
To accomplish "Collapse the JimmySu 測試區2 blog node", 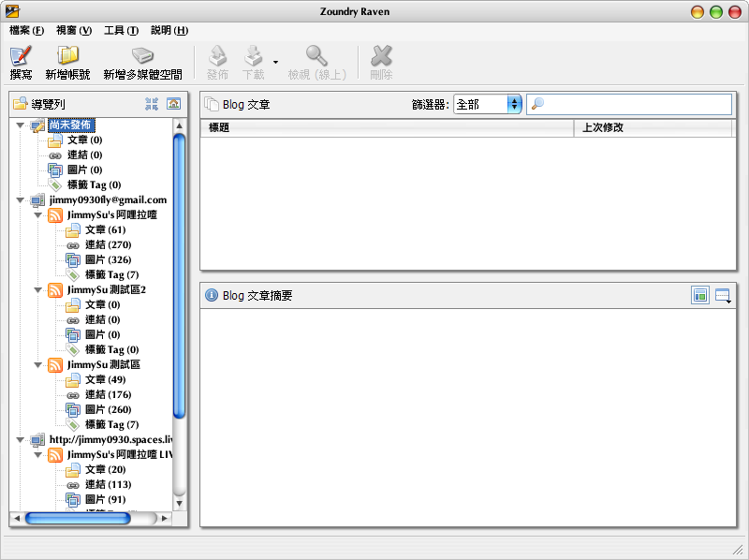I will (38, 290).
